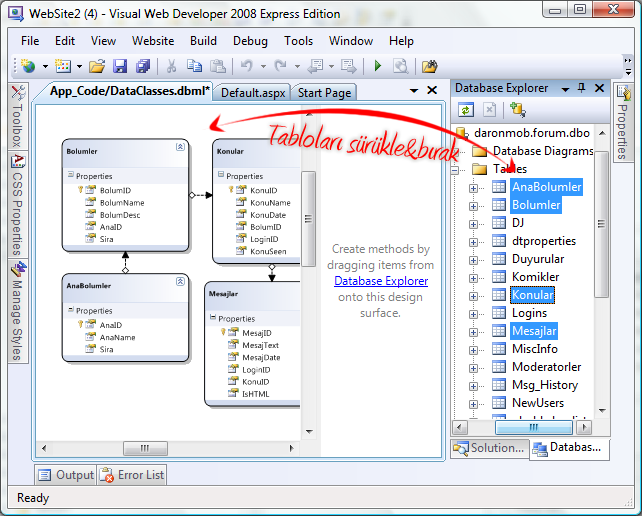
Task: Expand the DJ table node
Action: (x=474, y=223)
